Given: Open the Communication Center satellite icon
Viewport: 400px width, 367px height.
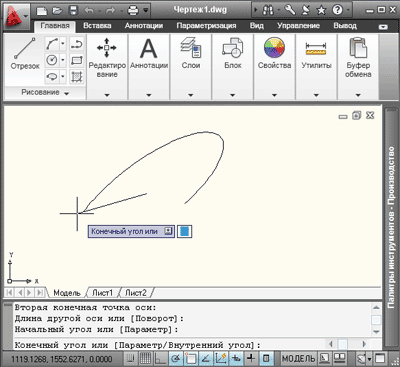Looking at the screenshot, I should pos(306,10).
